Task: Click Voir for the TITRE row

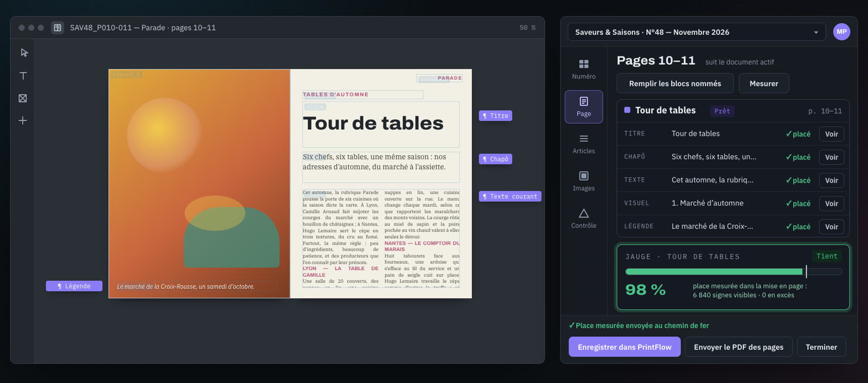Action: [x=832, y=134]
